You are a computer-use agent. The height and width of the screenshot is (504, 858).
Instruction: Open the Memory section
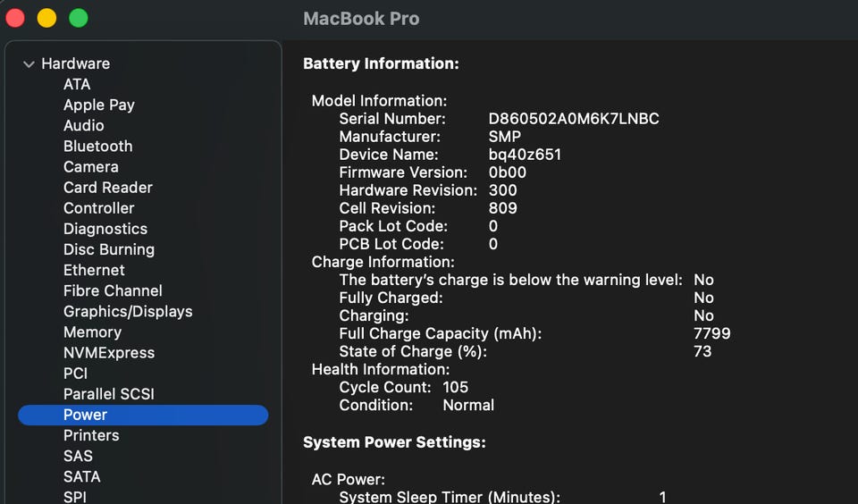coord(92,332)
